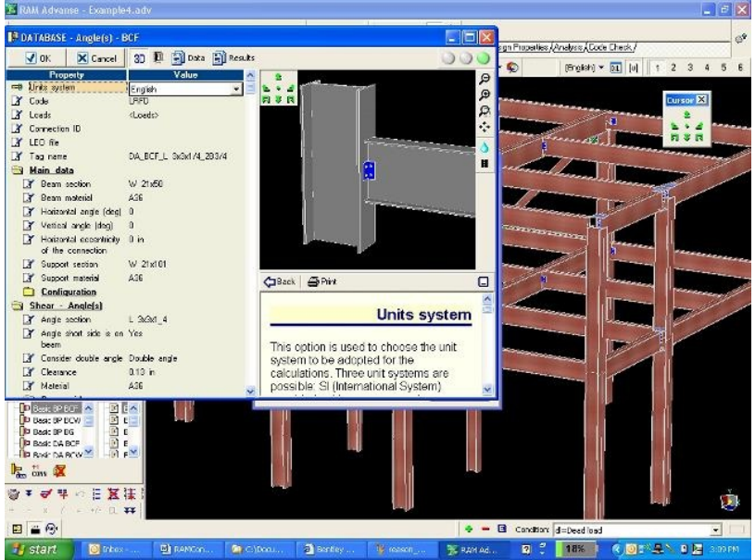Click Back in the help pane
The width and height of the screenshot is (755, 560).
pos(280,282)
